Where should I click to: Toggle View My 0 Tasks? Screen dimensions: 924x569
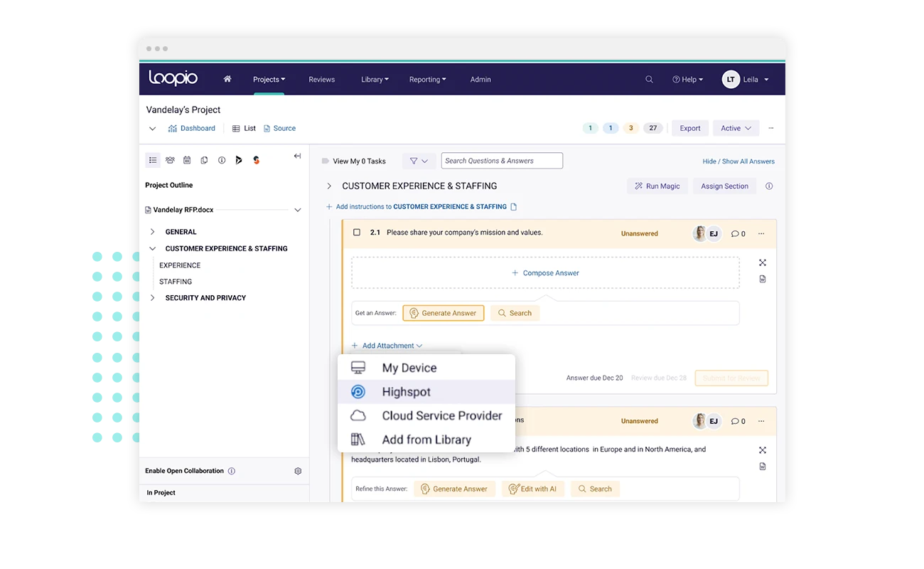point(354,161)
